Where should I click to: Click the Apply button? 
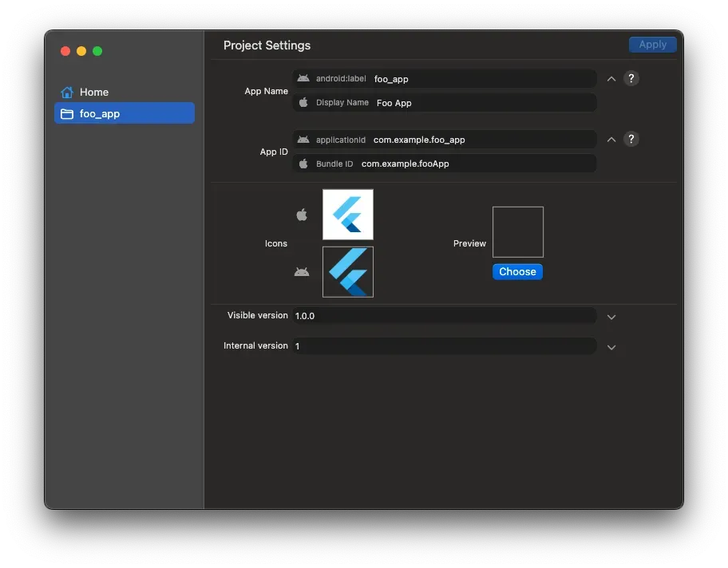(x=652, y=45)
